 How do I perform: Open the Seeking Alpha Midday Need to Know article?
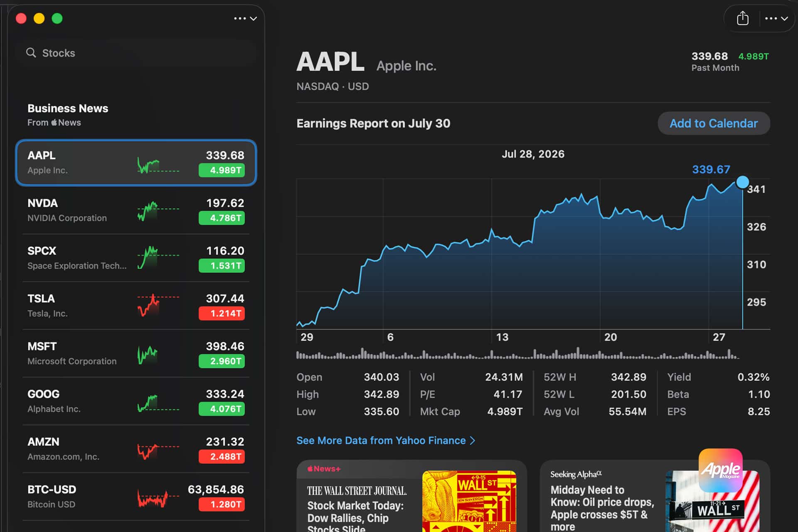point(655,497)
